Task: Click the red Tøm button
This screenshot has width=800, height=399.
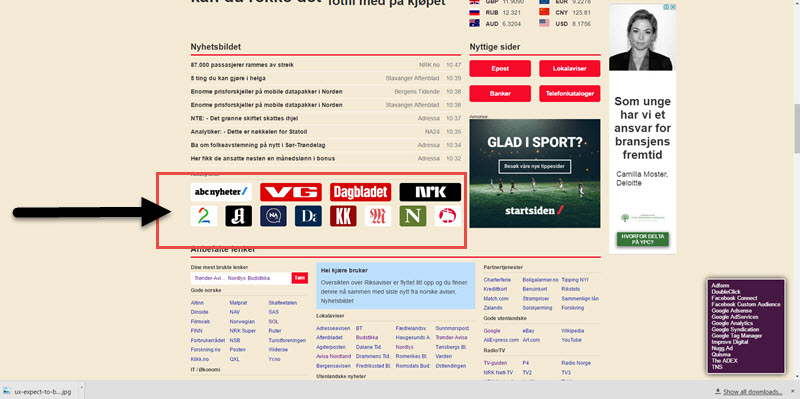Action: (299, 278)
